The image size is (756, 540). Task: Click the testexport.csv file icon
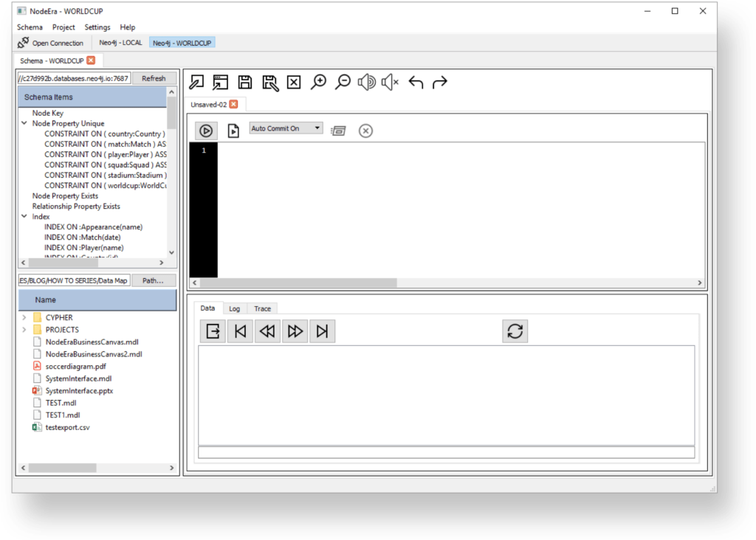point(37,427)
